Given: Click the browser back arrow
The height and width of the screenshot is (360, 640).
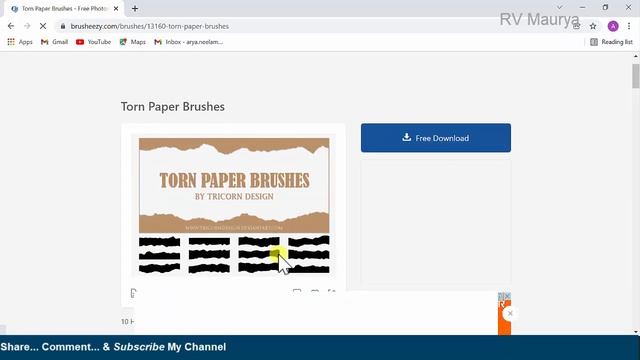Looking at the screenshot, I should click(11, 26).
